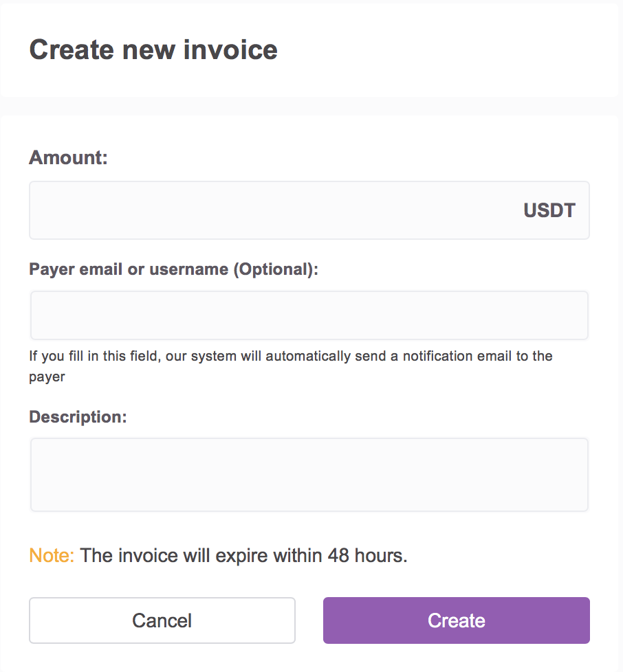623x672 pixels.
Task: Click the Payer email Optional label
Action: pyautogui.click(x=173, y=269)
